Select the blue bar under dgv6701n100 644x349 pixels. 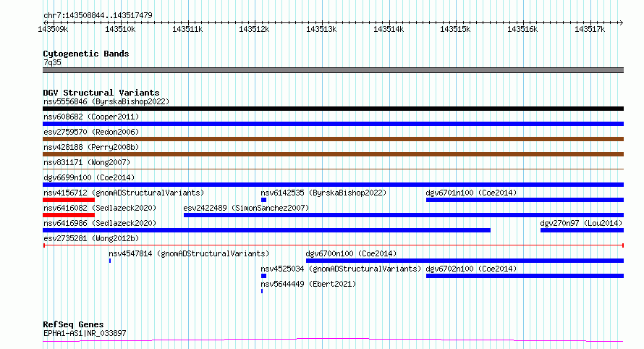tap(525, 200)
